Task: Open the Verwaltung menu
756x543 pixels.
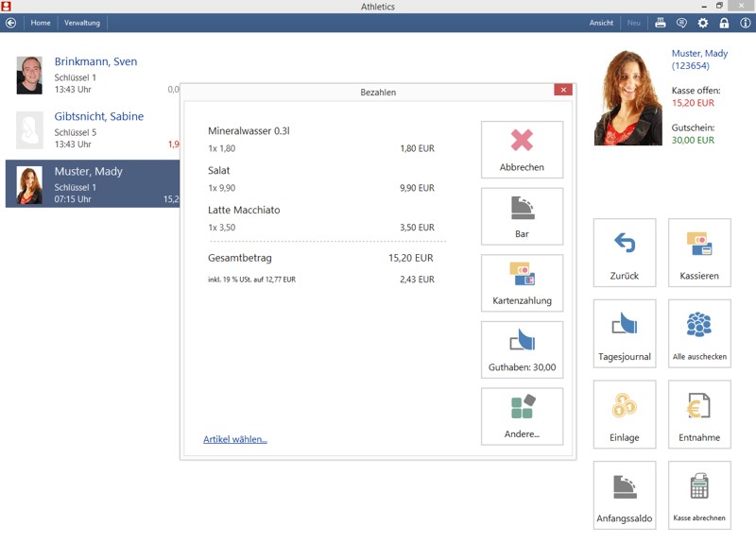Action: coord(82,23)
